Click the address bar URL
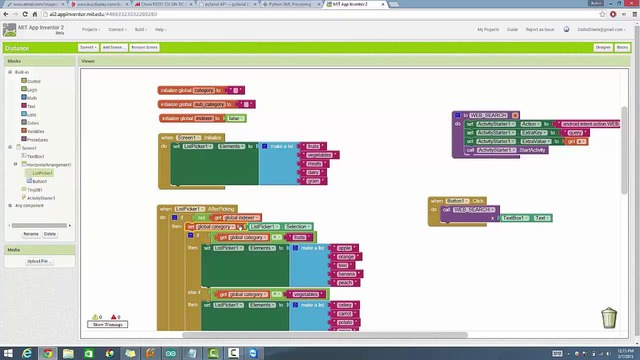This screenshot has height=360, width=640. click(x=103, y=14)
